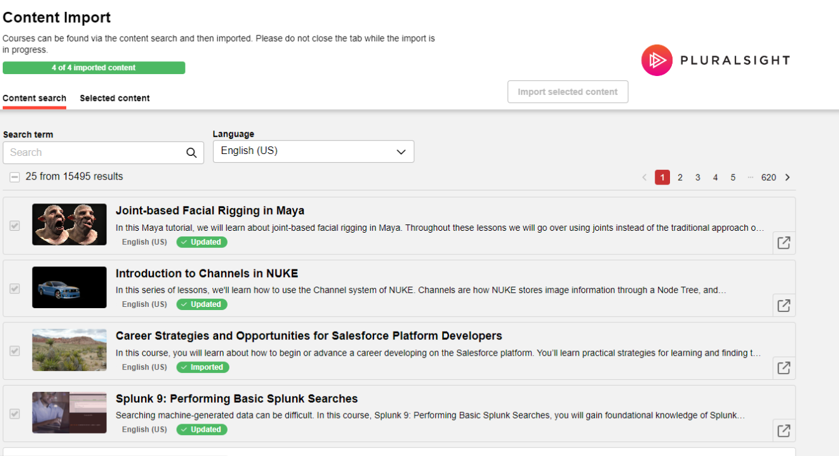
Task: Go to next results page arrow
Action: click(788, 177)
